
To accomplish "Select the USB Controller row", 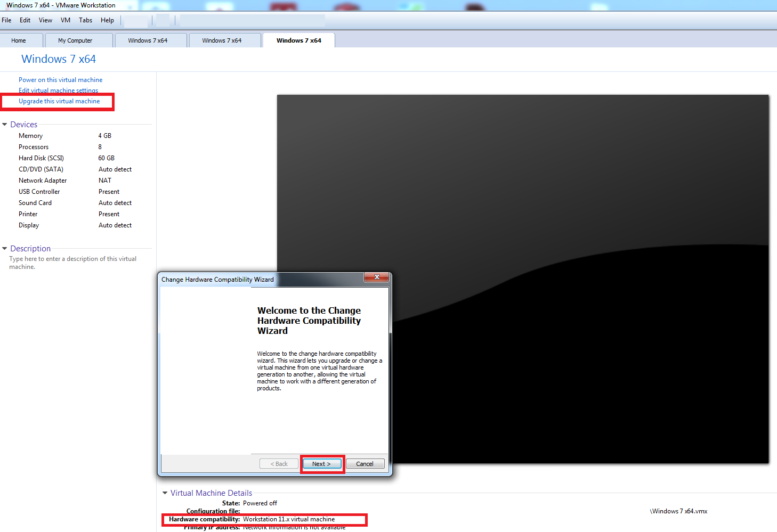I will click(75, 192).
